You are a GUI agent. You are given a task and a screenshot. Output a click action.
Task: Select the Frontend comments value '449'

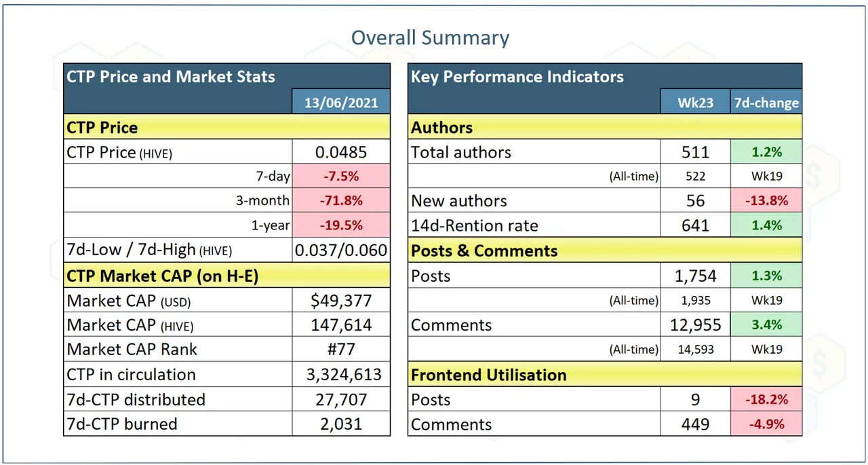(x=695, y=424)
